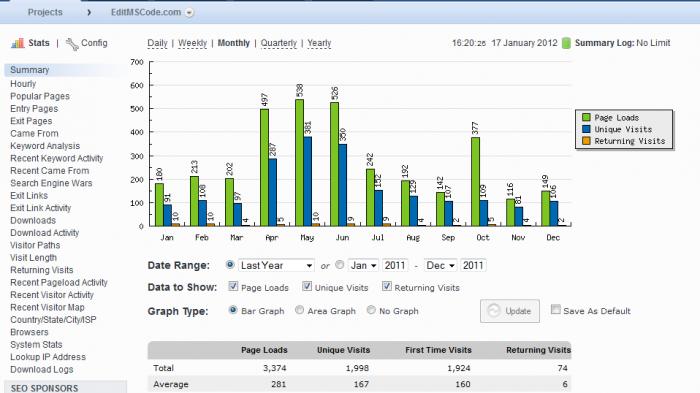Click the blue Unique Visits legend swatch
Viewport: 700px width, 393px height.
coord(586,129)
